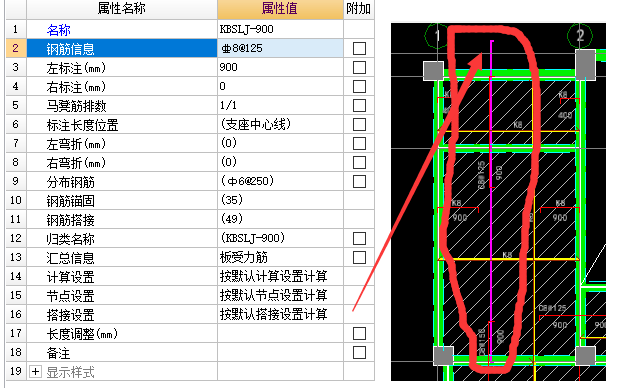Tick the 汇总信息 附加 checkbox

359,257
